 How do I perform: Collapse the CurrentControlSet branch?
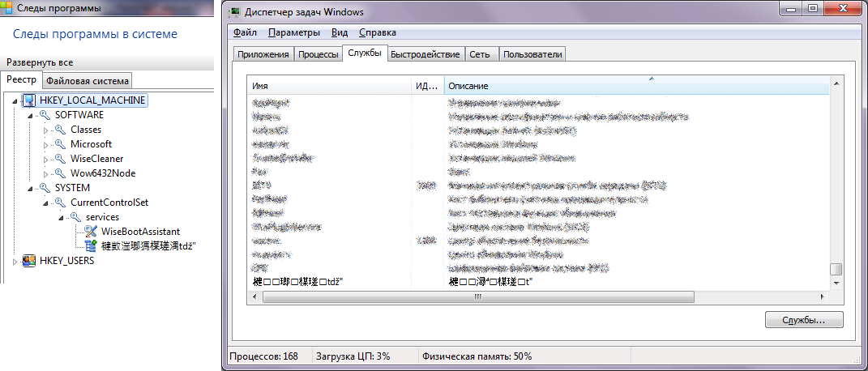coord(46,203)
